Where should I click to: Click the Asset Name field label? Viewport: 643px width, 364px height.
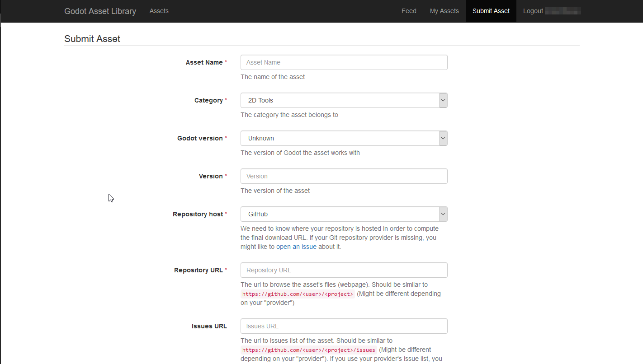tap(204, 62)
